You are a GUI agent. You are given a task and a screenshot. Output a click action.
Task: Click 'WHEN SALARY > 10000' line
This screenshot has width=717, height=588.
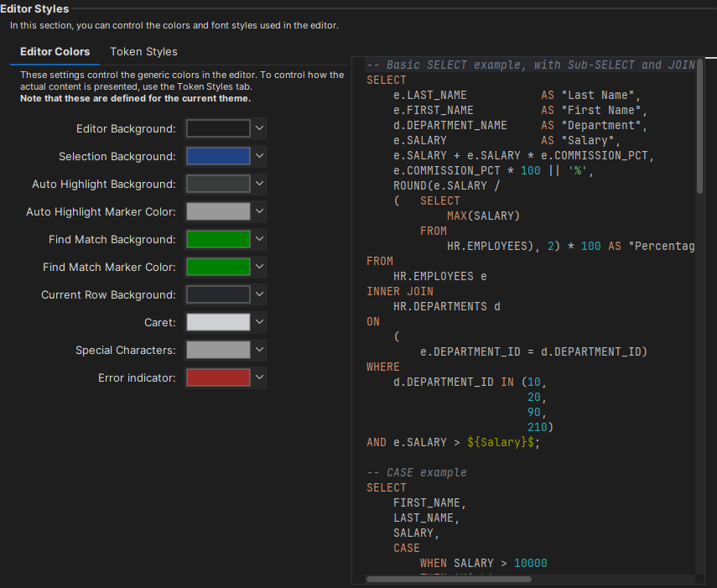(x=483, y=563)
